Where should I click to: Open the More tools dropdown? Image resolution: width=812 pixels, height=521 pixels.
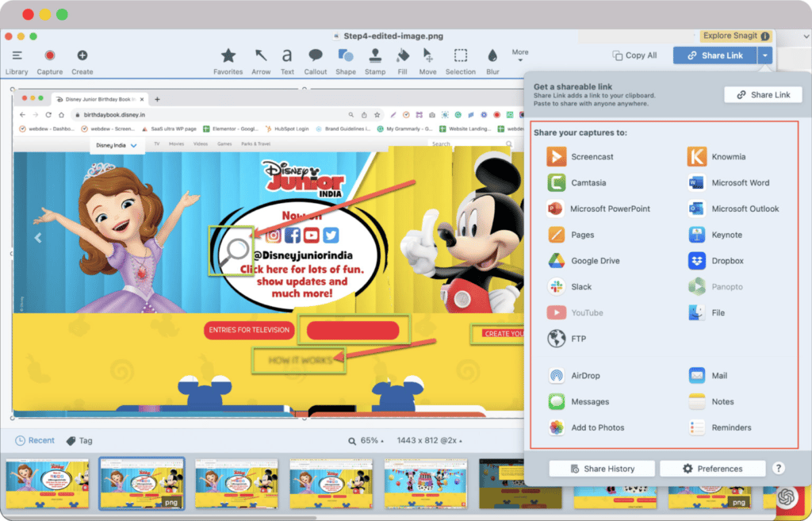[x=520, y=54]
